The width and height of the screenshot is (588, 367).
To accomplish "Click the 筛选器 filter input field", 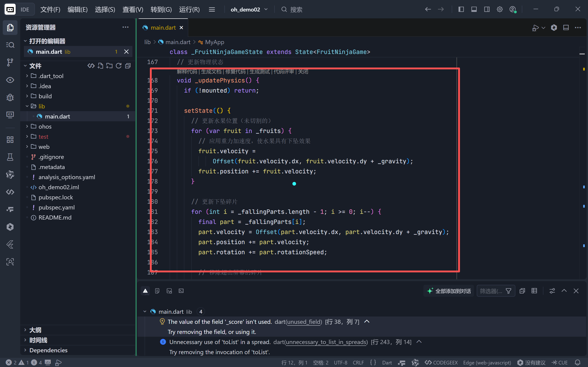I will [x=491, y=291].
